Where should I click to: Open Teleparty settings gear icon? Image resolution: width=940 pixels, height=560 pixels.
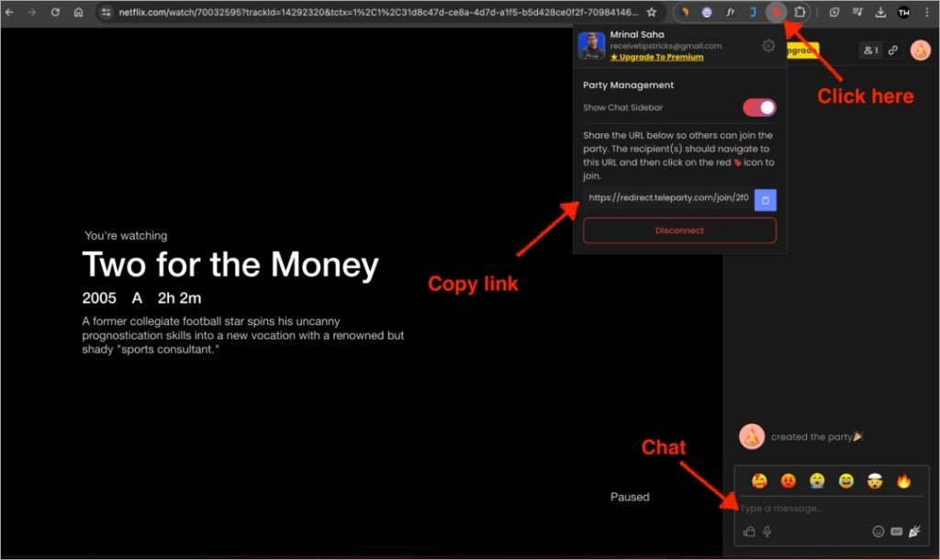point(768,46)
